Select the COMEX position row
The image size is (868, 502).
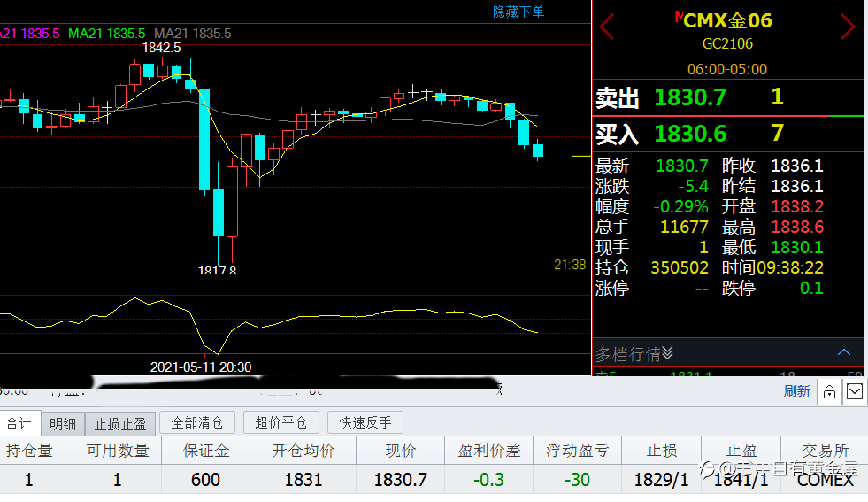(x=434, y=479)
